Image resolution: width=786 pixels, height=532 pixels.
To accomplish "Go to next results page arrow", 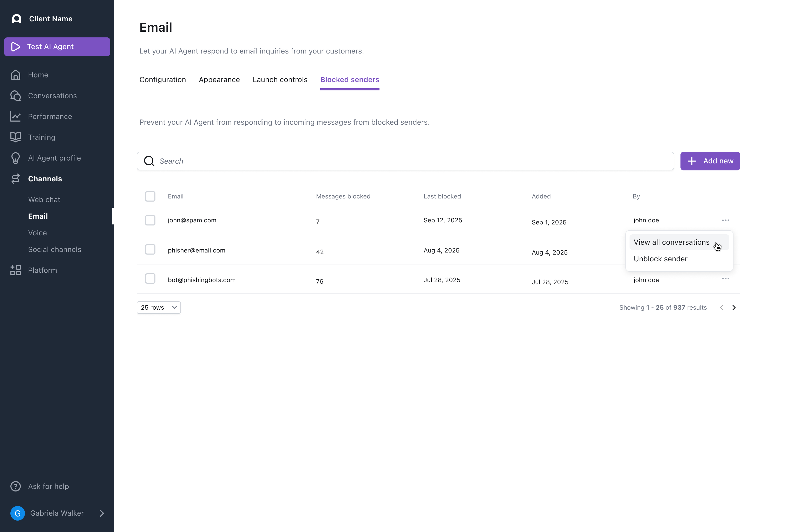I will pos(734,308).
